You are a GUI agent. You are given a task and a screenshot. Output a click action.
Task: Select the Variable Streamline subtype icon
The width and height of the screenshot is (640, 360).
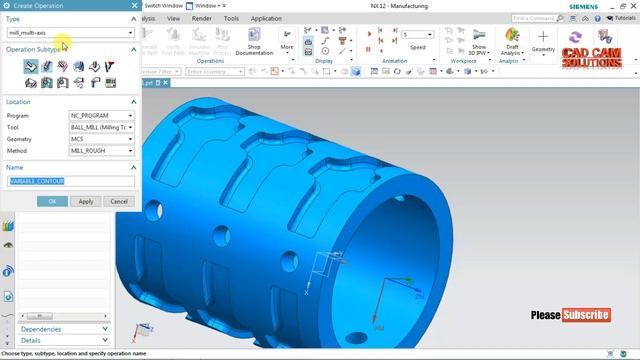coord(47,67)
